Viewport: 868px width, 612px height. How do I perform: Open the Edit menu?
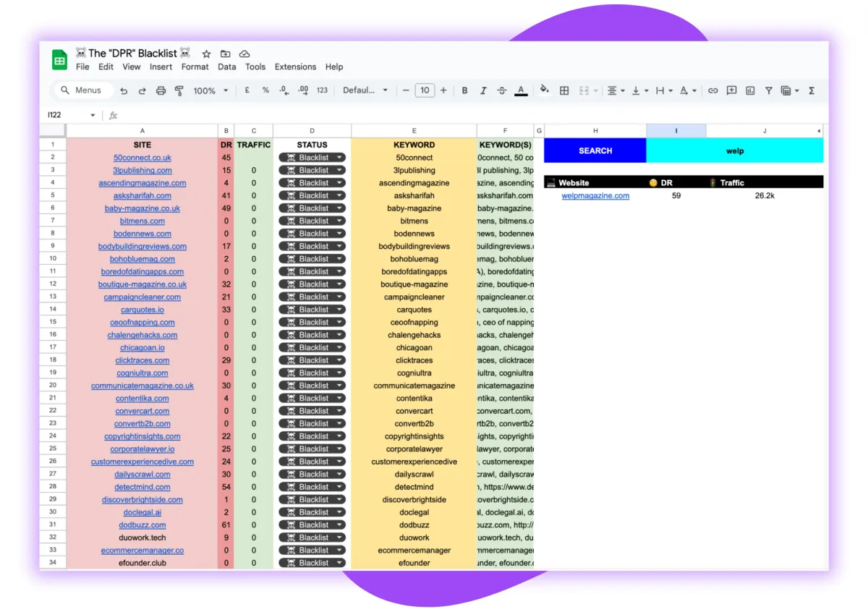[x=106, y=67]
